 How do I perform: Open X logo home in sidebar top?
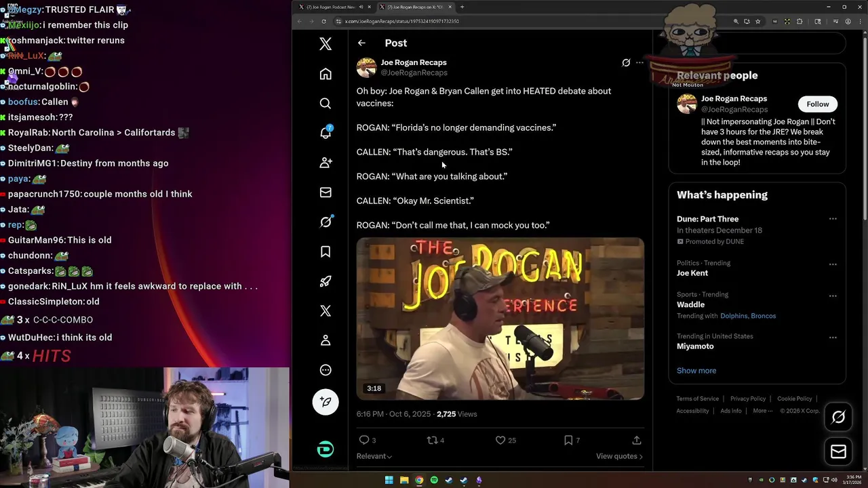tap(325, 44)
